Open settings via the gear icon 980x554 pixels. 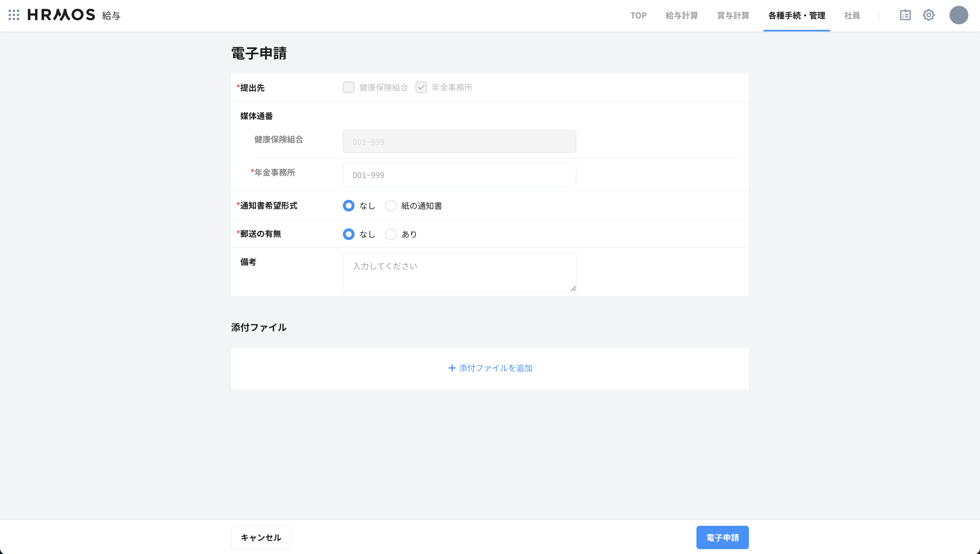pyautogui.click(x=929, y=15)
